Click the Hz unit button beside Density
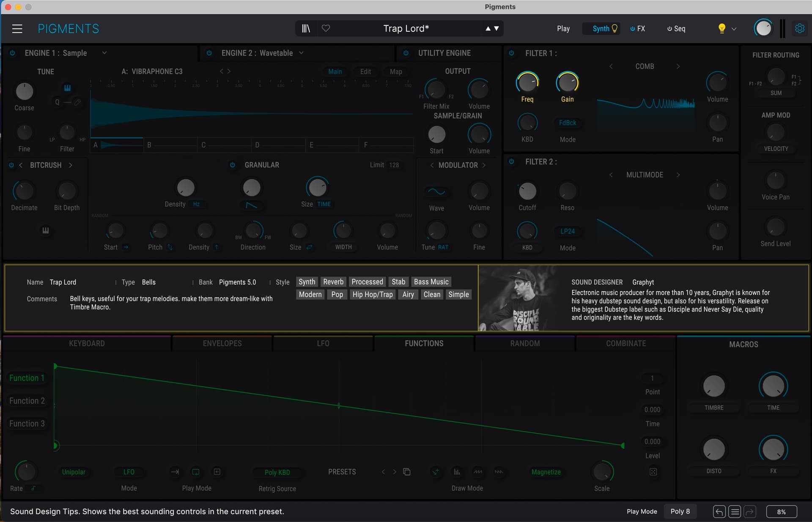812x522 pixels. point(196,204)
